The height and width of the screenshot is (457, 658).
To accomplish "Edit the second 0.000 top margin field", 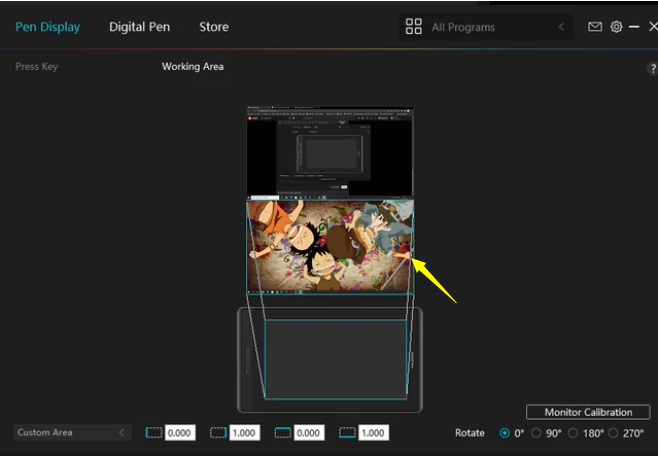I will tap(309, 433).
